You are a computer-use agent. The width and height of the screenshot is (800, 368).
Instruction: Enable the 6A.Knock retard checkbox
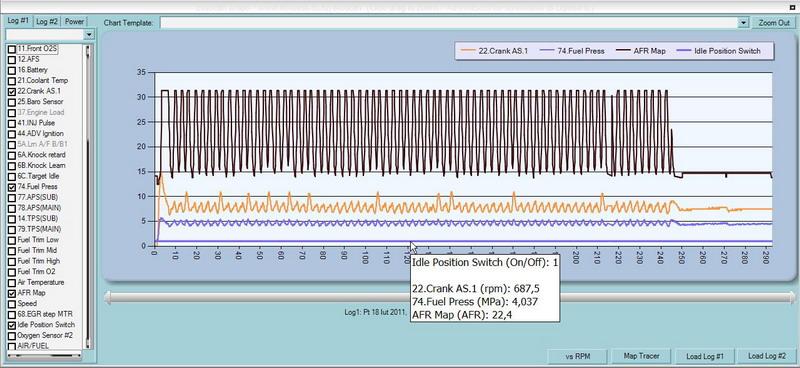(12, 155)
